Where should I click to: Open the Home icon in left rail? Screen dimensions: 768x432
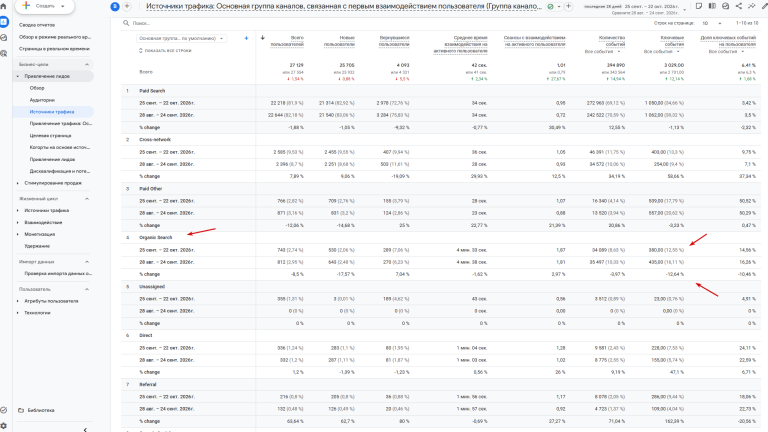point(3,6)
